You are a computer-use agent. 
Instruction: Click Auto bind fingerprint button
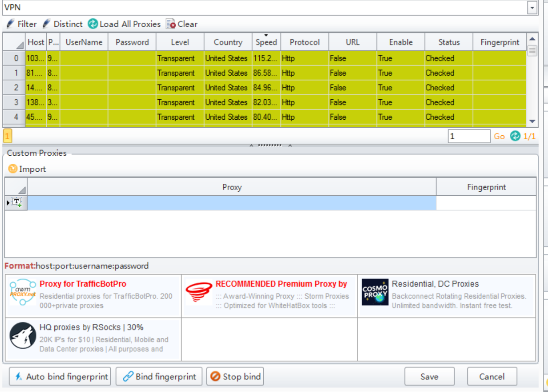60,376
